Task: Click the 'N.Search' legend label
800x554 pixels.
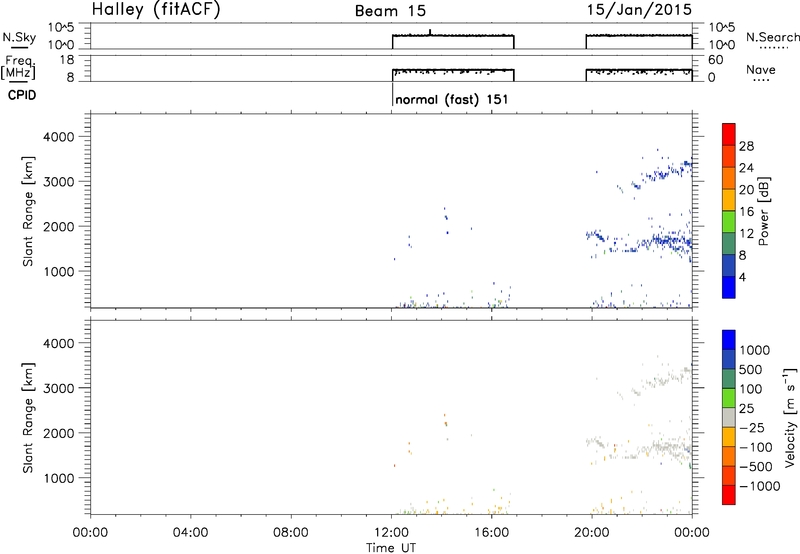Action: click(x=772, y=37)
